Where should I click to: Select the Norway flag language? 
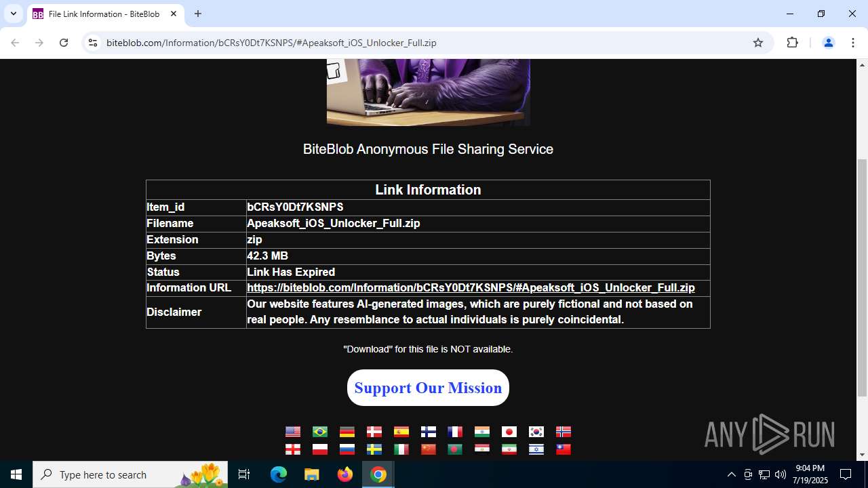tap(564, 432)
